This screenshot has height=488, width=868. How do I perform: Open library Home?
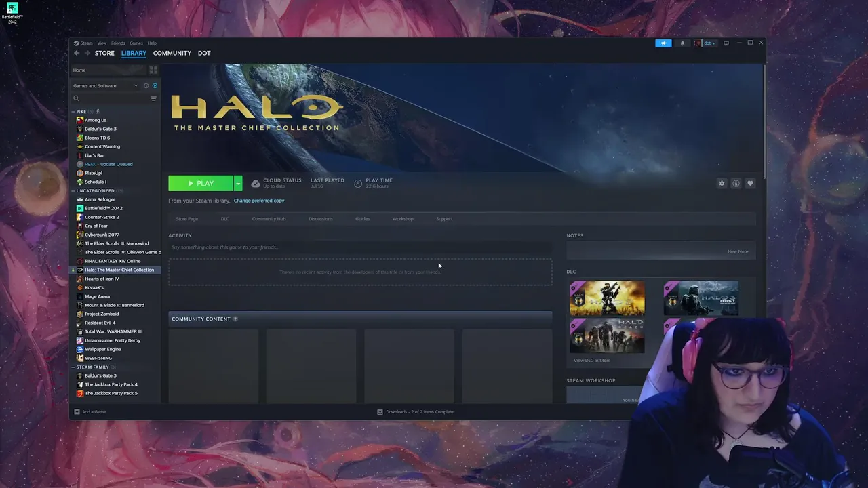tap(109, 70)
